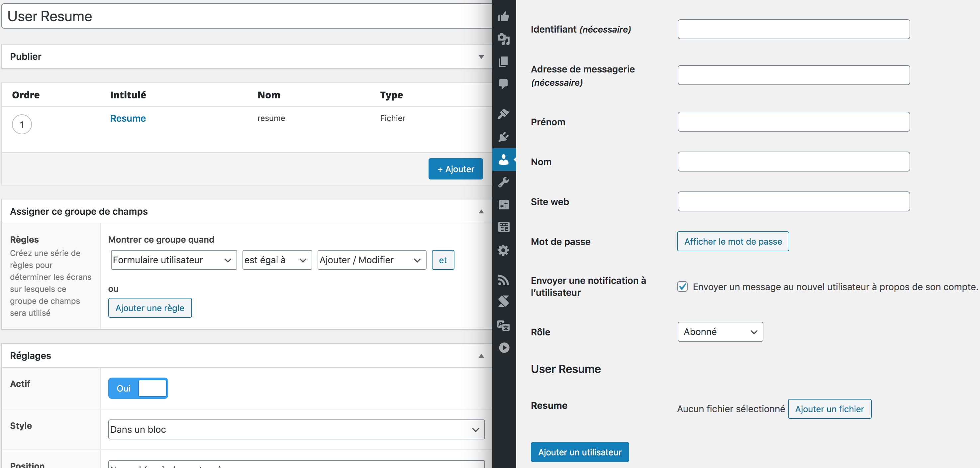
Task: Toggle the user notification email checkbox
Action: [682, 287]
